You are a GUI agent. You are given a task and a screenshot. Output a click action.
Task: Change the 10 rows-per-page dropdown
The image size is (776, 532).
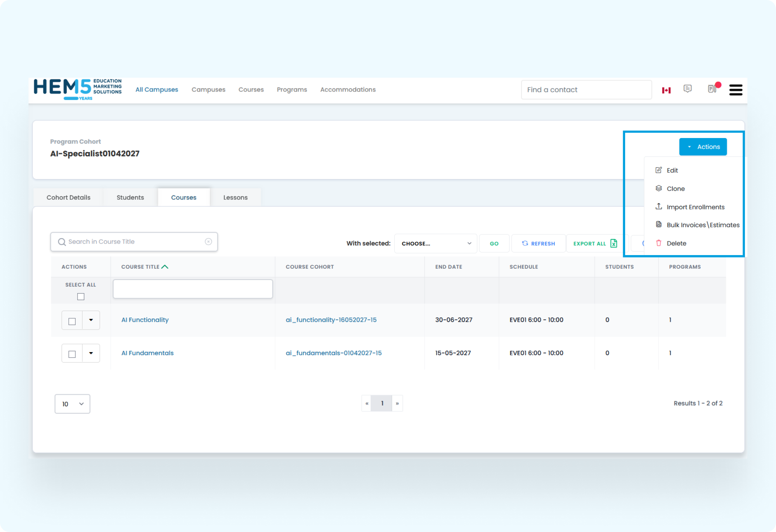point(73,404)
